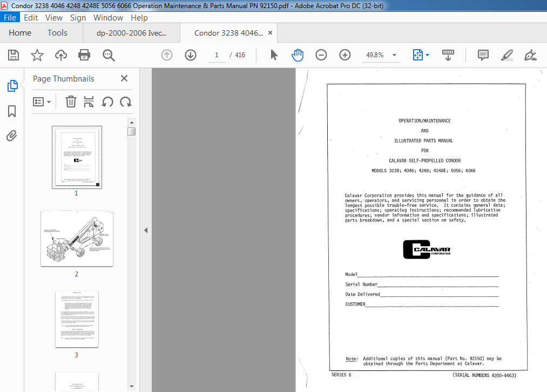
Task: Click the scrolling mode icon
Action: pos(448,55)
